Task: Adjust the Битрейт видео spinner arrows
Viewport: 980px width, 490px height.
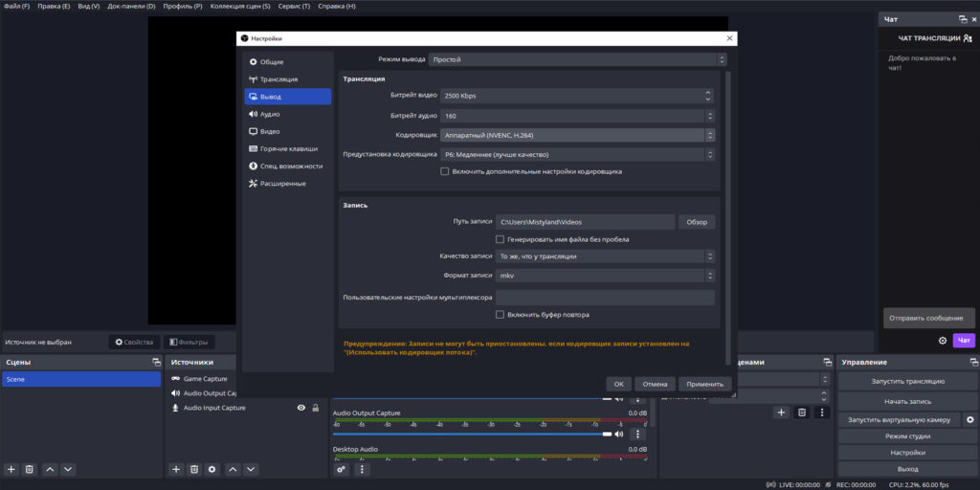Action: (x=708, y=97)
